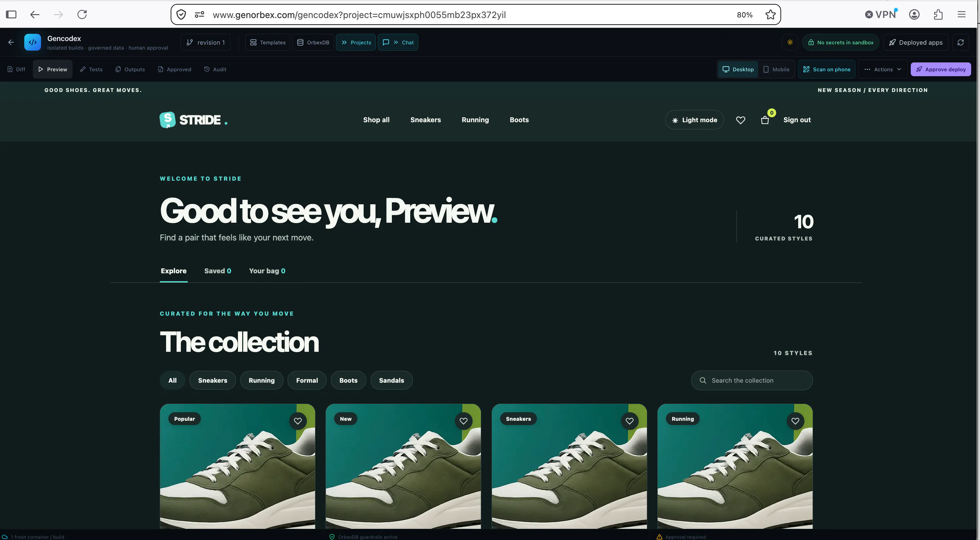
Task: Click the Approve deploy button
Action: pyautogui.click(x=941, y=69)
